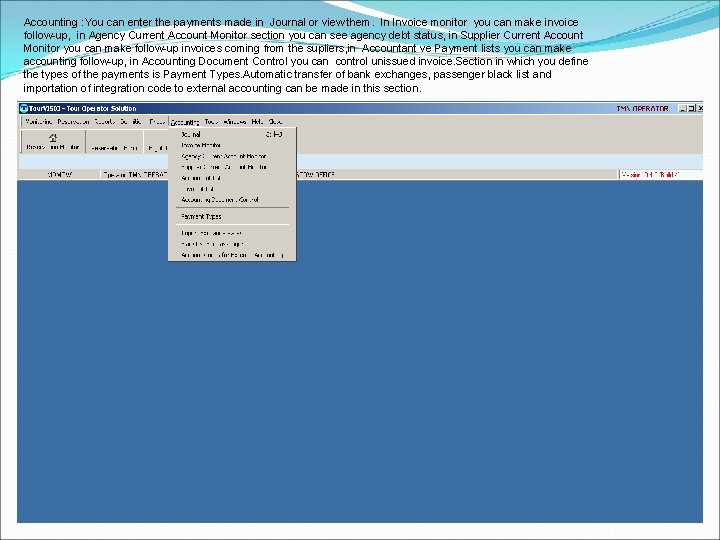Image resolution: width=720 pixels, height=540 pixels.
Task: Close the TourVISIO window
Action: coord(700,109)
